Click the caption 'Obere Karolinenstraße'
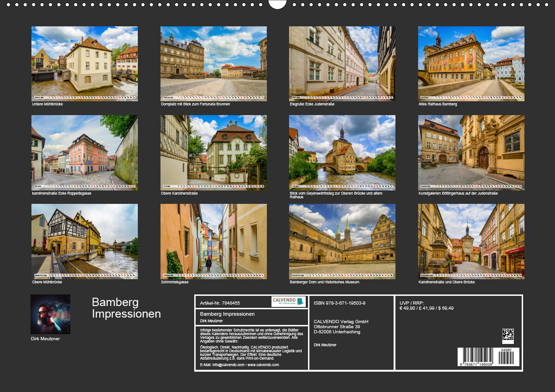This screenshot has width=555, height=392. coord(179,193)
